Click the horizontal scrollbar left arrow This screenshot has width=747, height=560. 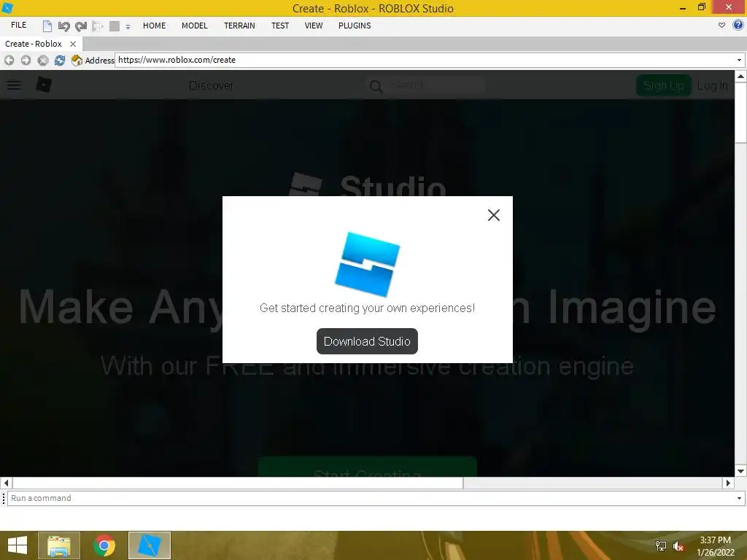(x=6, y=483)
